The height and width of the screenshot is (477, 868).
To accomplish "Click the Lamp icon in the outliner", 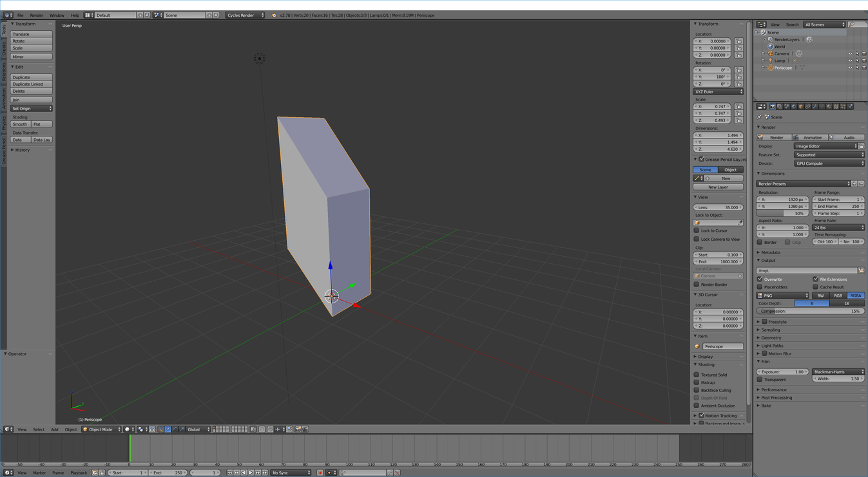I will point(770,61).
